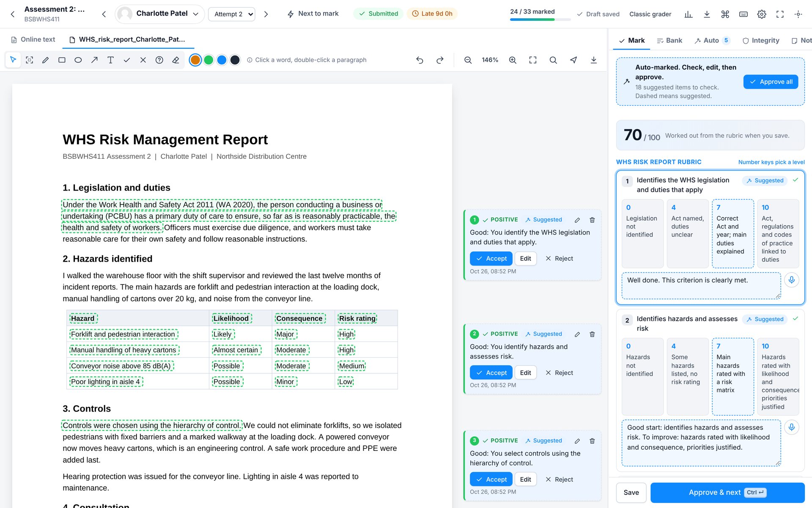Switch to the Bank tab
This screenshot has width=812, height=508.
click(669, 41)
